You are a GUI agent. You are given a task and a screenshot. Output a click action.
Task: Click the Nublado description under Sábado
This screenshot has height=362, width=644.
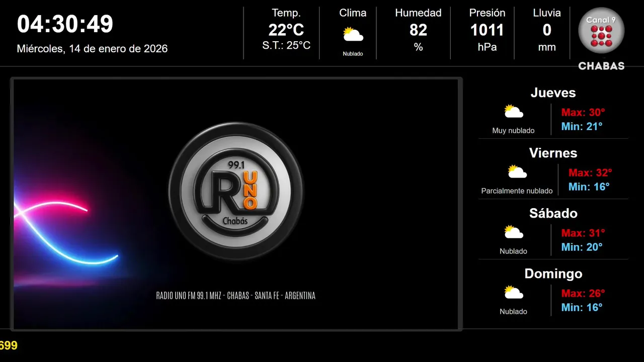pyautogui.click(x=513, y=251)
